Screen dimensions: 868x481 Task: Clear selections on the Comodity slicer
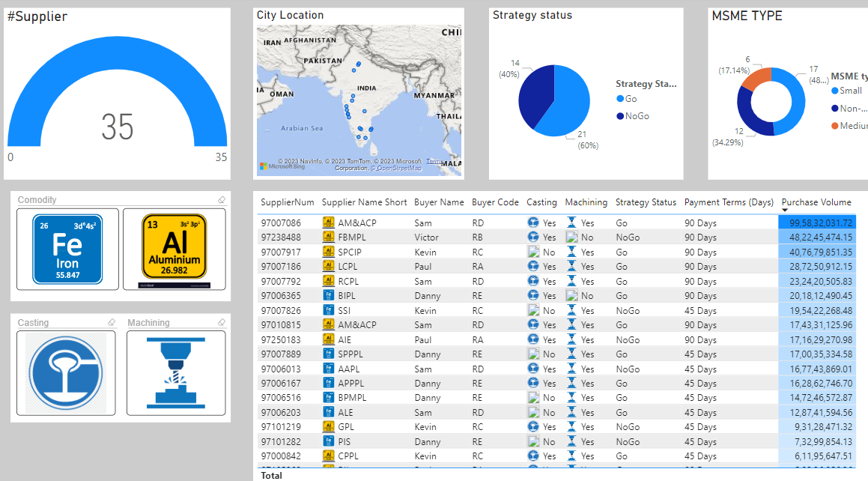pyautogui.click(x=222, y=200)
